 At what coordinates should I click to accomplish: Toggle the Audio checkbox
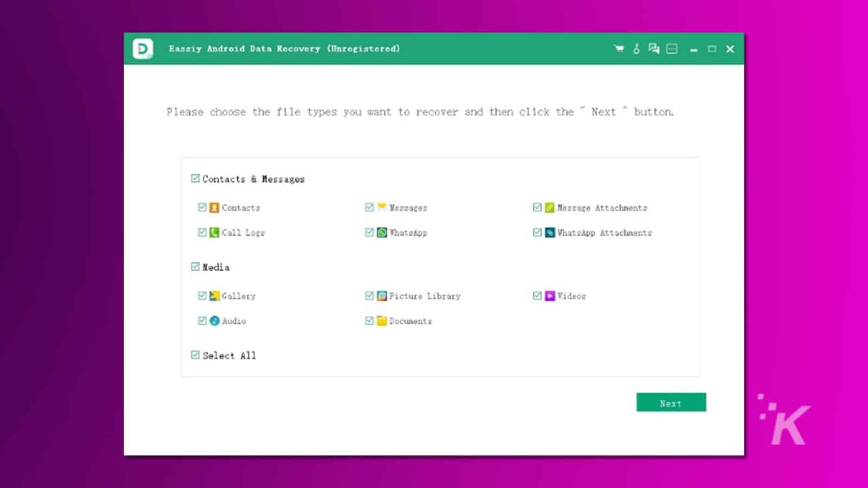pos(202,320)
